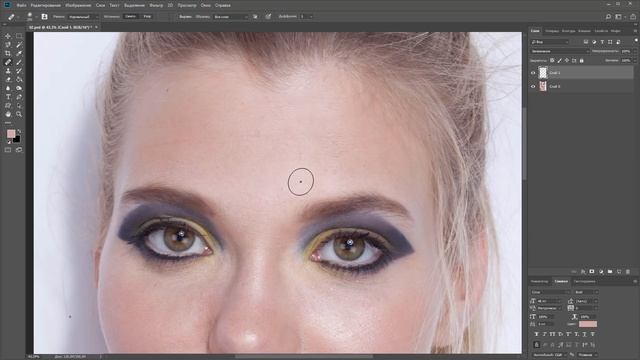Filter layers by type (T) layers

[602, 42]
